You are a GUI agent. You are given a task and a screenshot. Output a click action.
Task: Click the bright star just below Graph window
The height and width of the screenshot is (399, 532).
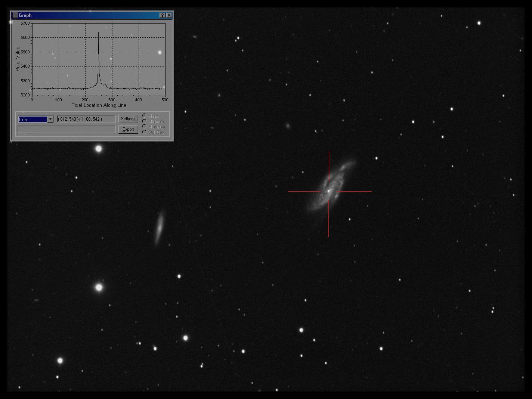tap(99, 149)
